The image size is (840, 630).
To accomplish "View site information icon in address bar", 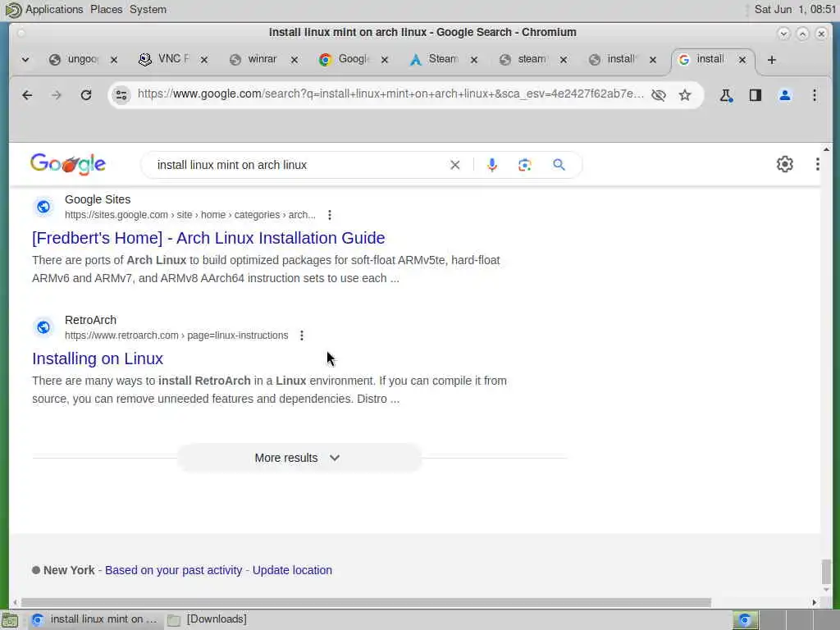I will (x=121, y=95).
